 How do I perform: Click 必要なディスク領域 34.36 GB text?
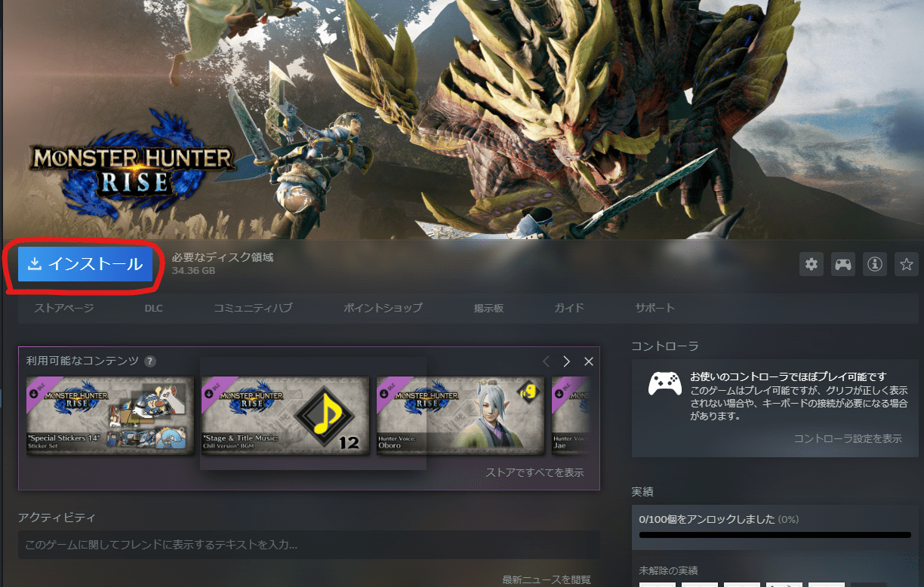223,263
